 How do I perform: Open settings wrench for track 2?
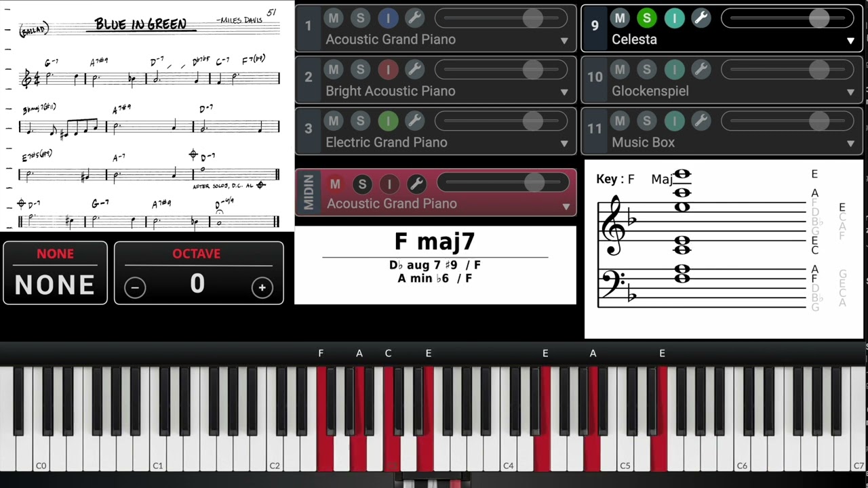(x=414, y=69)
